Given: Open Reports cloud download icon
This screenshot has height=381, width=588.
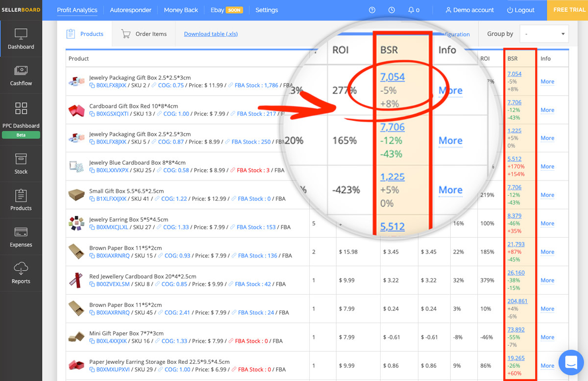Looking at the screenshot, I should point(21,269).
